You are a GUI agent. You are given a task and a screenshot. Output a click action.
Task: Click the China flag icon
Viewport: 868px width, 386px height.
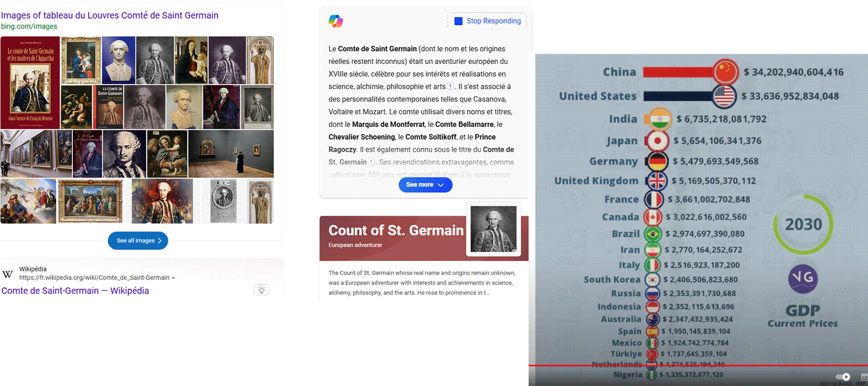[x=725, y=72]
